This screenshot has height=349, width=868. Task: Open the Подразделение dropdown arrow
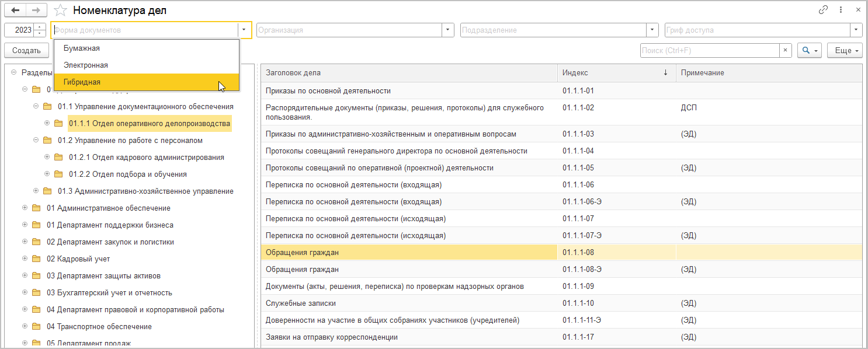pos(653,30)
